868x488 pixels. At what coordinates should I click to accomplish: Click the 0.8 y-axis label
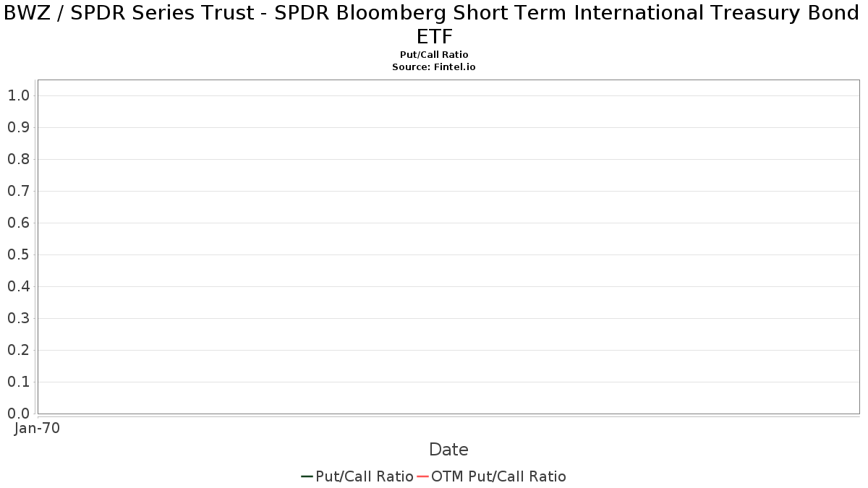click(x=18, y=159)
